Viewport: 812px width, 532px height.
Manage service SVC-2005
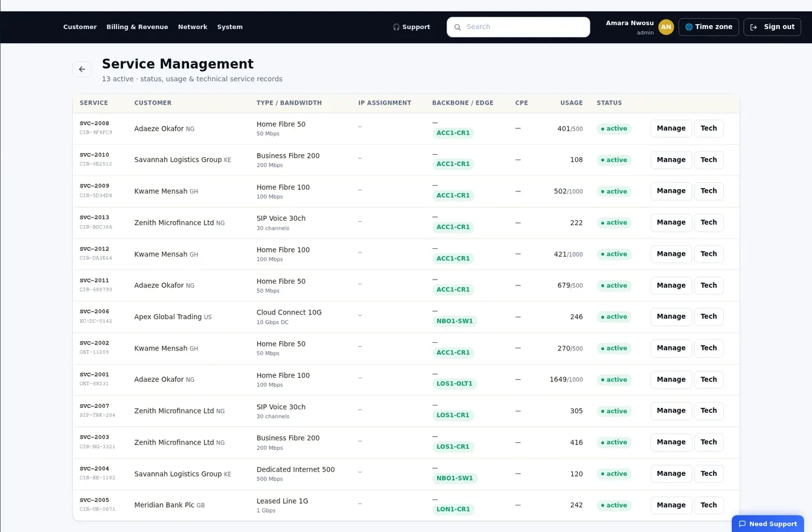671,505
